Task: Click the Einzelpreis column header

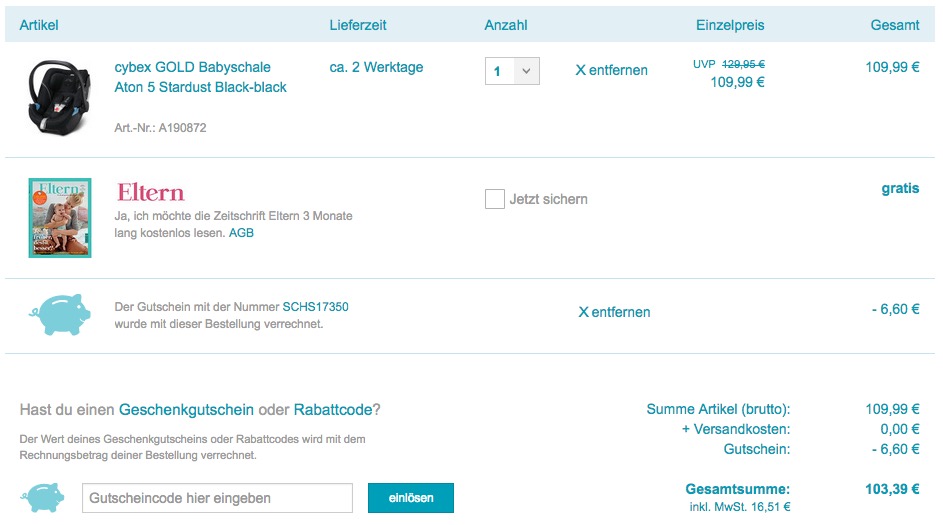Action: (x=730, y=25)
